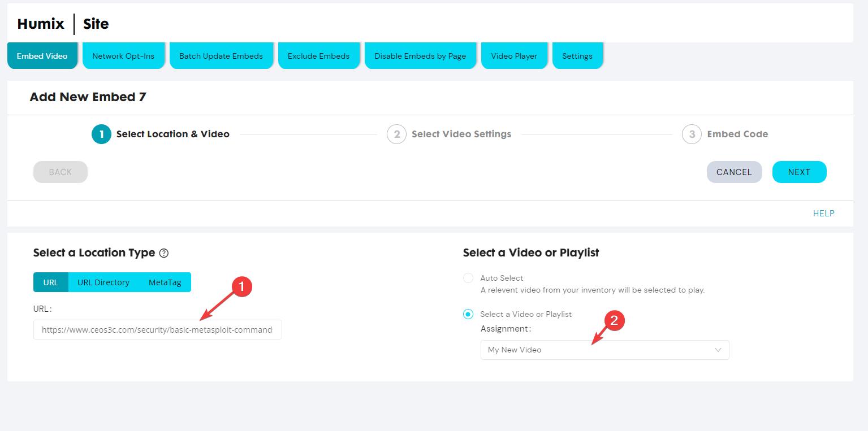
Task: Open the HELP link
Action: coord(823,214)
